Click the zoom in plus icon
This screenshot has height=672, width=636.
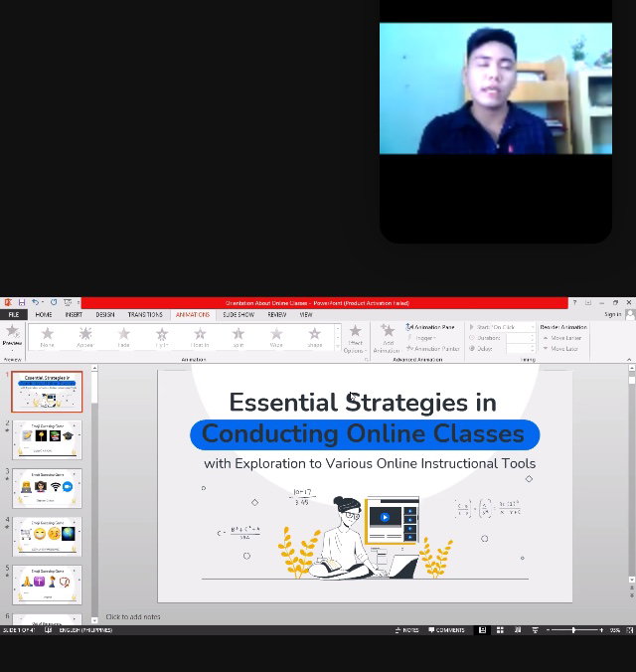click(601, 630)
